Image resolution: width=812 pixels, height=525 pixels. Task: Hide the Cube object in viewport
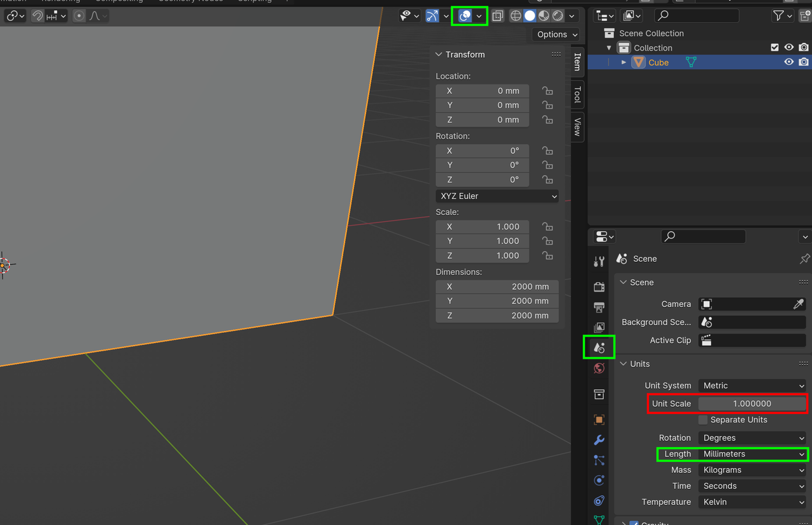789,62
